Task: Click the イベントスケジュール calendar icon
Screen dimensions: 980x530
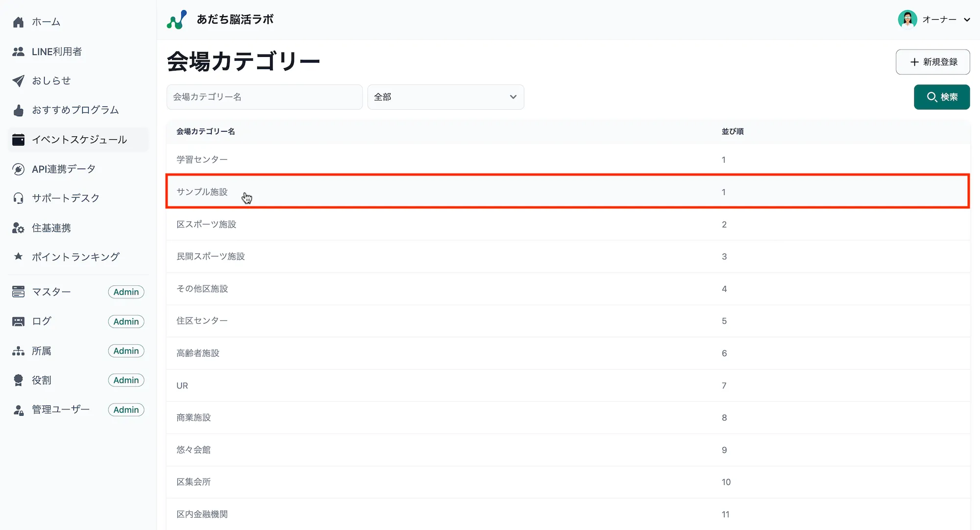Action: (x=18, y=139)
